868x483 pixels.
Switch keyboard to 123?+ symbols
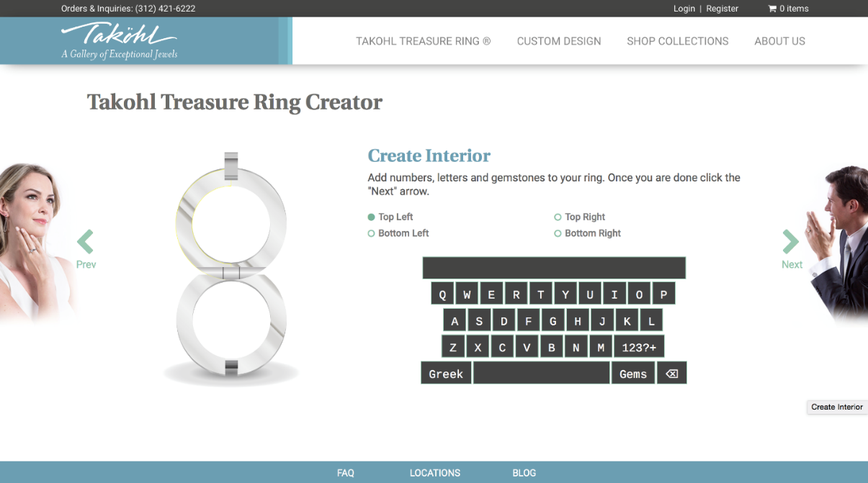coord(639,347)
